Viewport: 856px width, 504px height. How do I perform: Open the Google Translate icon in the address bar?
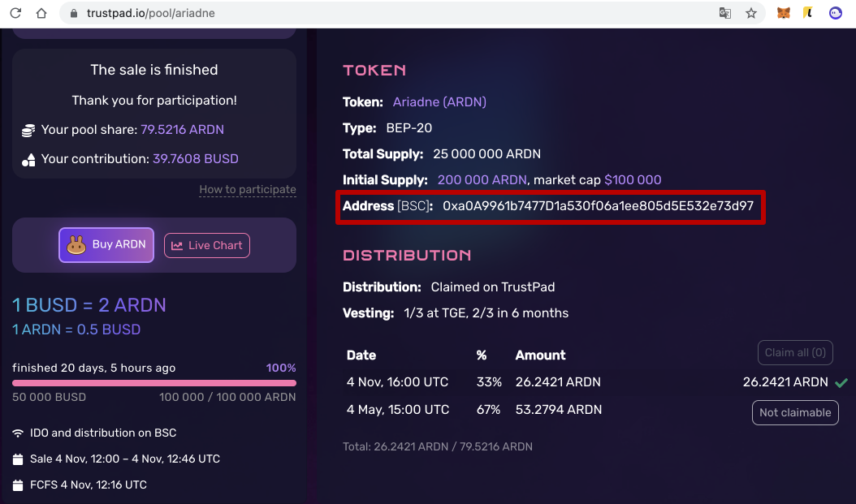724,14
